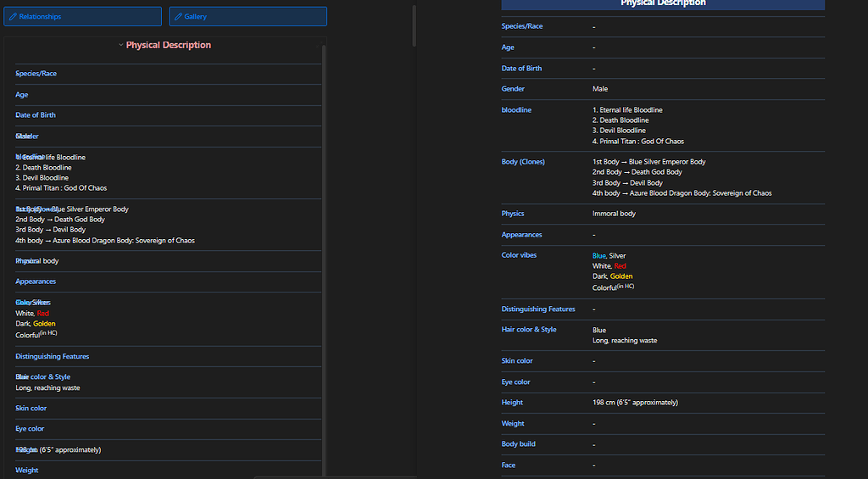Click 'Immoral body' value in right preview
Screen dimensions: 868x479
point(614,214)
